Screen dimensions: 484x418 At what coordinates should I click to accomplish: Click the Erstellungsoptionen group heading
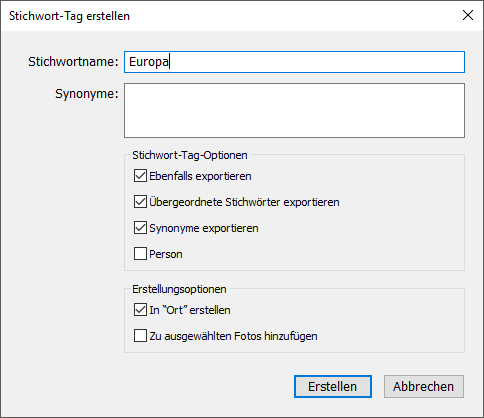(179, 289)
